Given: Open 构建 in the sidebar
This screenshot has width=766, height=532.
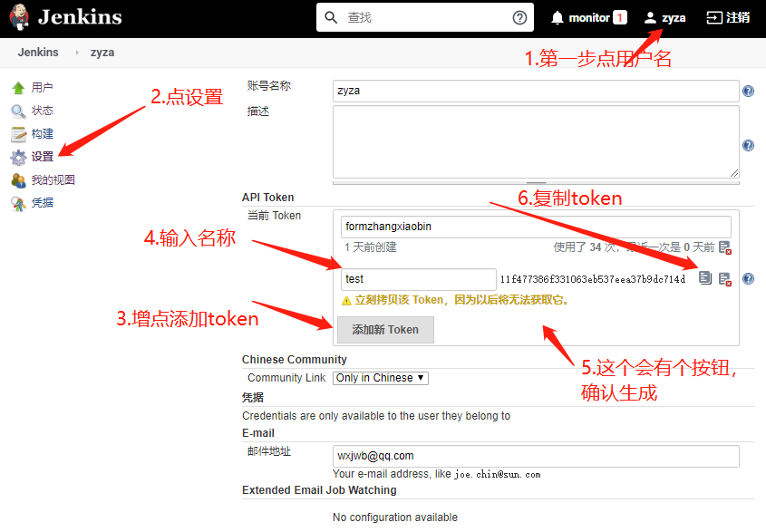Looking at the screenshot, I should point(42,134).
